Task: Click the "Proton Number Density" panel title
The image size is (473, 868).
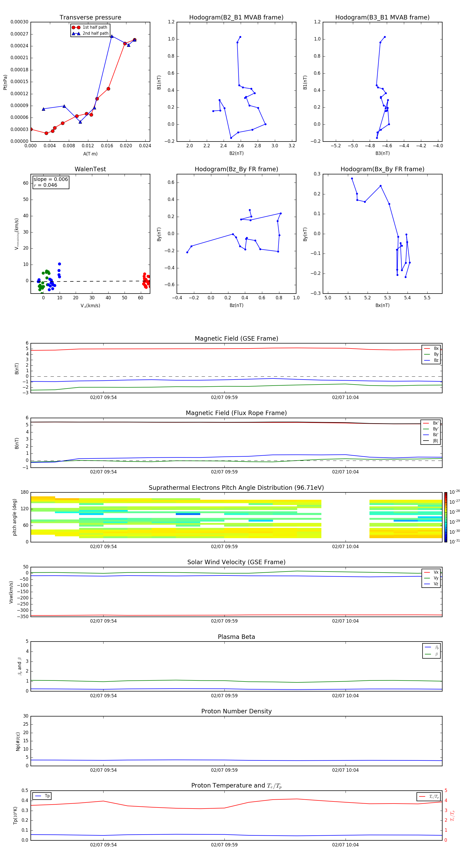Action: pos(236,711)
